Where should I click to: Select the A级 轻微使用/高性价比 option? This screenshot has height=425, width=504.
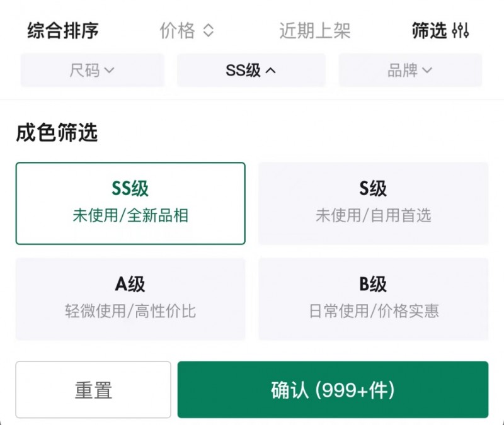coord(130,299)
